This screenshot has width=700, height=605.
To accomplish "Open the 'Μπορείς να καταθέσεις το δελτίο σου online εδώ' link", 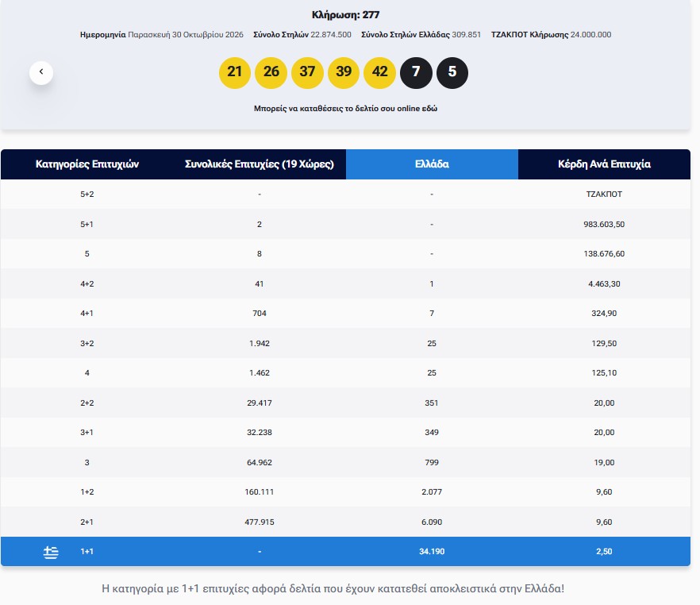I will pyautogui.click(x=345, y=109).
